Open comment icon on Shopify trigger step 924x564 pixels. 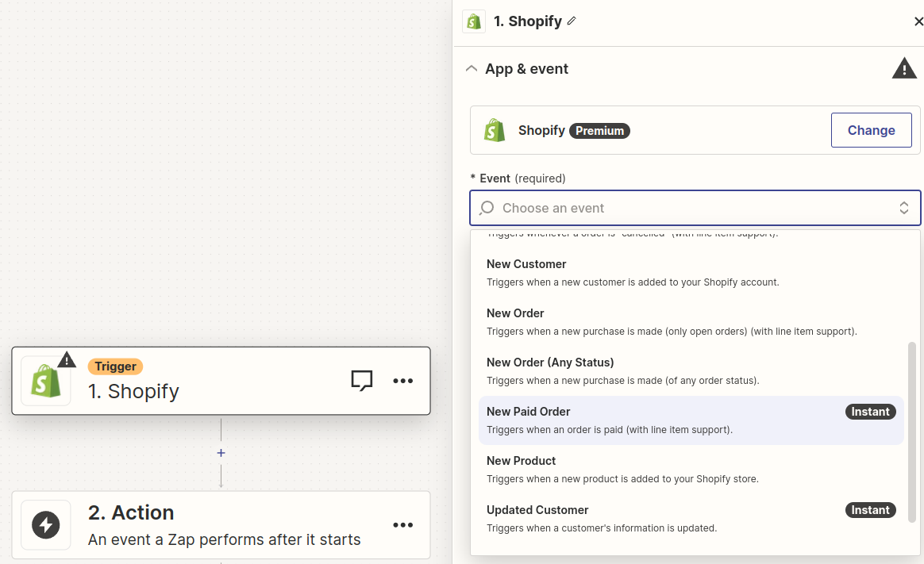pyautogui.click(x=362, y=380)
